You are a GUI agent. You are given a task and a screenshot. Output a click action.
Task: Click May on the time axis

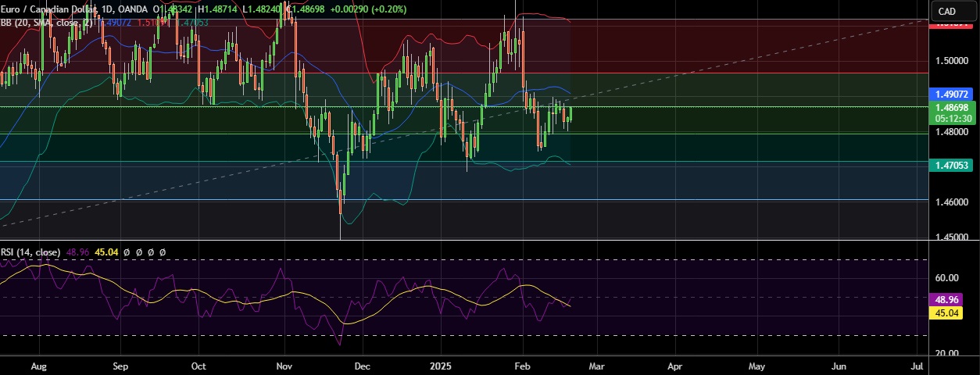(x=756, y=365)
